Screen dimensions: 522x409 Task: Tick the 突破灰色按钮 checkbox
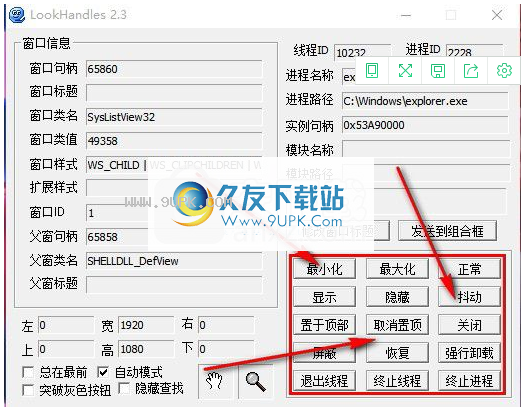click(28, 390)
